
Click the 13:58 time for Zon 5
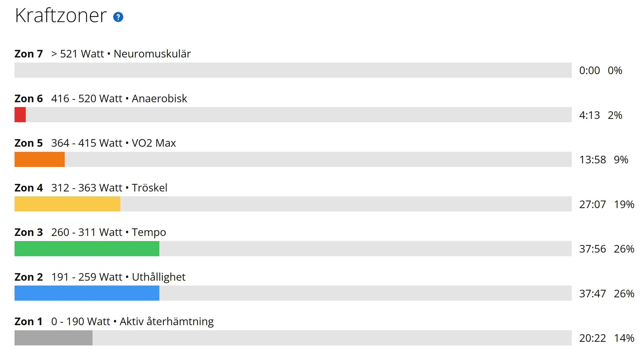(x=593, y=160)
